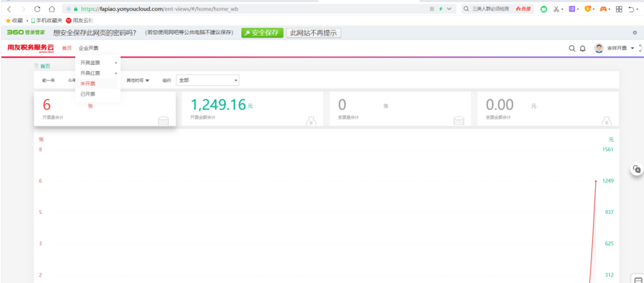644x283 pixels.
Task: Switch to the 首页 navigation tab
Action: (x=67, y=48)
